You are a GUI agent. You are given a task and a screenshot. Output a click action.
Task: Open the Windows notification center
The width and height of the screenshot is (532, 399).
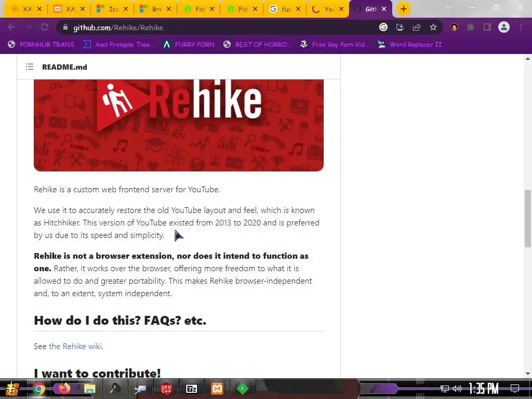[x=515, y=389]
